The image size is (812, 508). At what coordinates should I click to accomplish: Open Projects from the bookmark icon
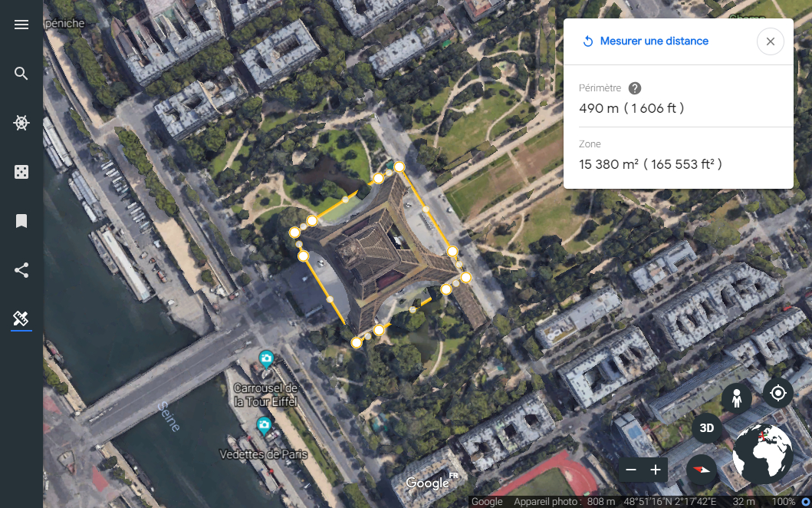(21, 221)
